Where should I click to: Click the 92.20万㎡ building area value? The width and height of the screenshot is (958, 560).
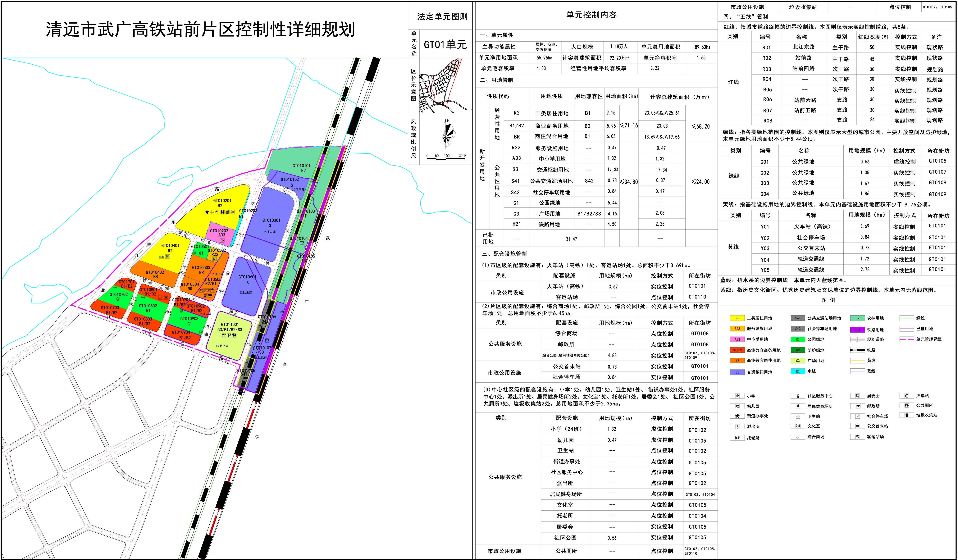point(619,58)
